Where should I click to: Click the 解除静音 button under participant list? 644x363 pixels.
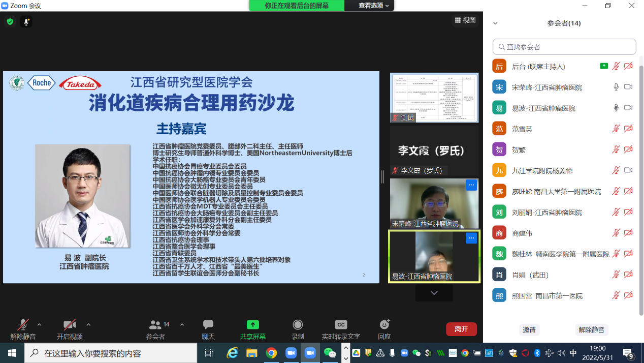click(x=592, y=329)
